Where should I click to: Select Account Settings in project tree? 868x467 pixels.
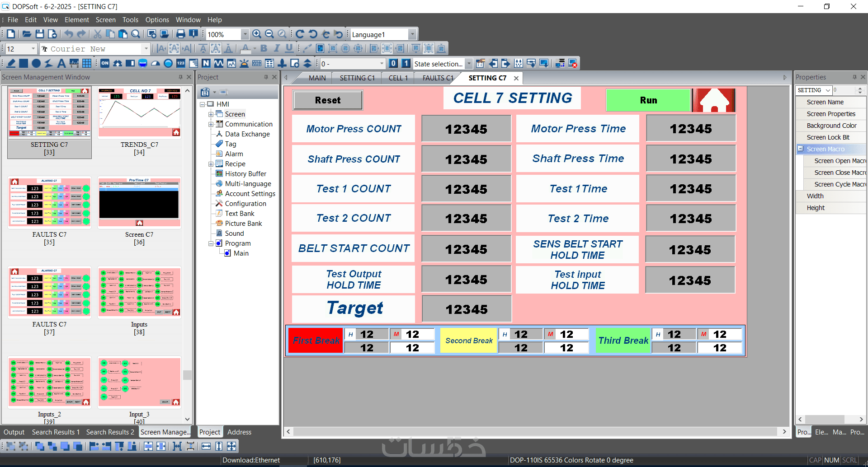pyautogui.click(x=250, y=194)
